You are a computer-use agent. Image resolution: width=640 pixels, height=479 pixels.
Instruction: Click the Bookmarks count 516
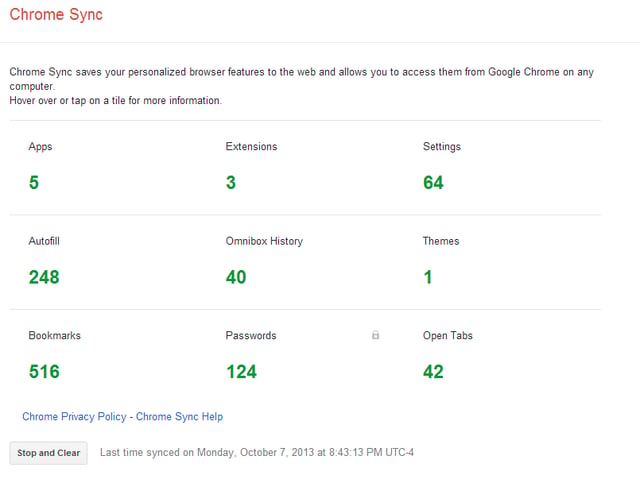44,371
